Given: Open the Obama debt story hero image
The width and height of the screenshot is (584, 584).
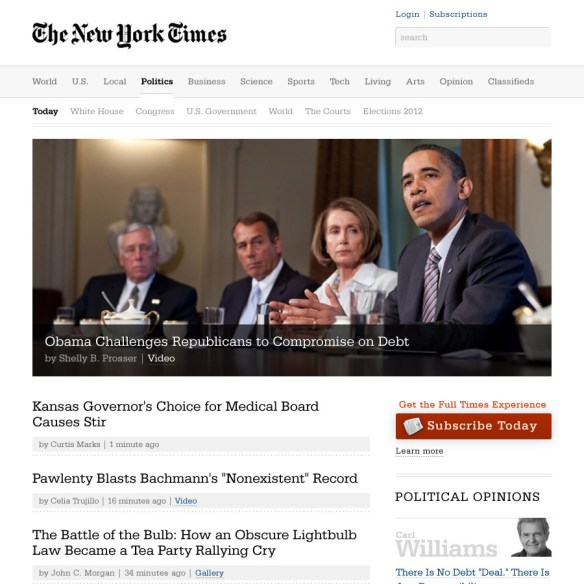Looking at the screenshot, I should (x=292, y=257).
